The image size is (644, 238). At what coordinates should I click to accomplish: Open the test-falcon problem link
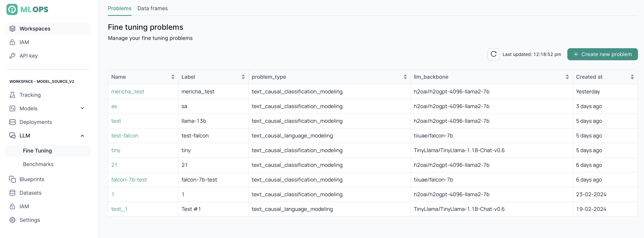(x=125, y=136)
